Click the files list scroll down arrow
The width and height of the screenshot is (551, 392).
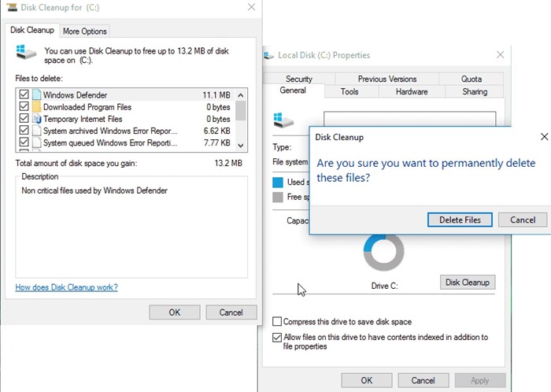click(241, 146)
